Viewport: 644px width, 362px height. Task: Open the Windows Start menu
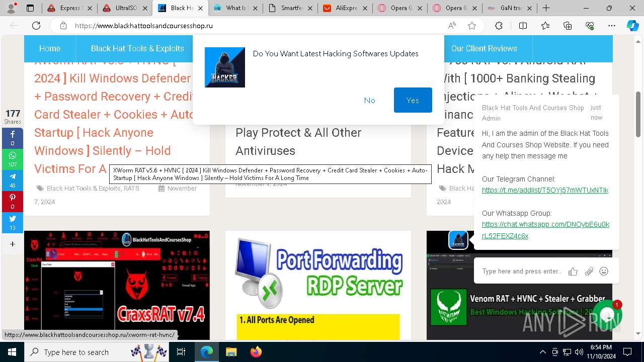(12, 352)
